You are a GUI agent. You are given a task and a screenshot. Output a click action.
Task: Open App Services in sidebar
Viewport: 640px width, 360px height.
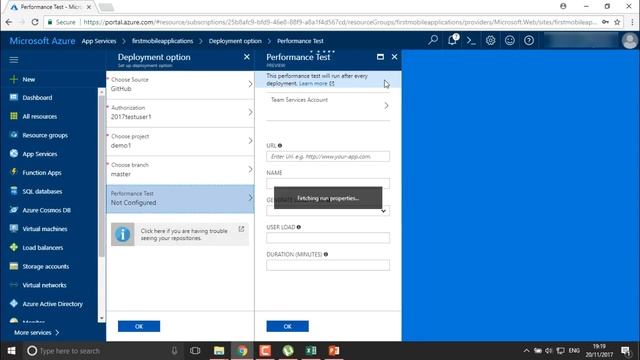click(40, 154)
